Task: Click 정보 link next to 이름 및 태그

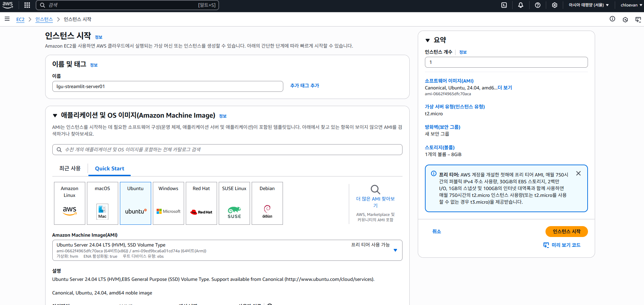Action: pyautogui.click(x=94, y=65)
